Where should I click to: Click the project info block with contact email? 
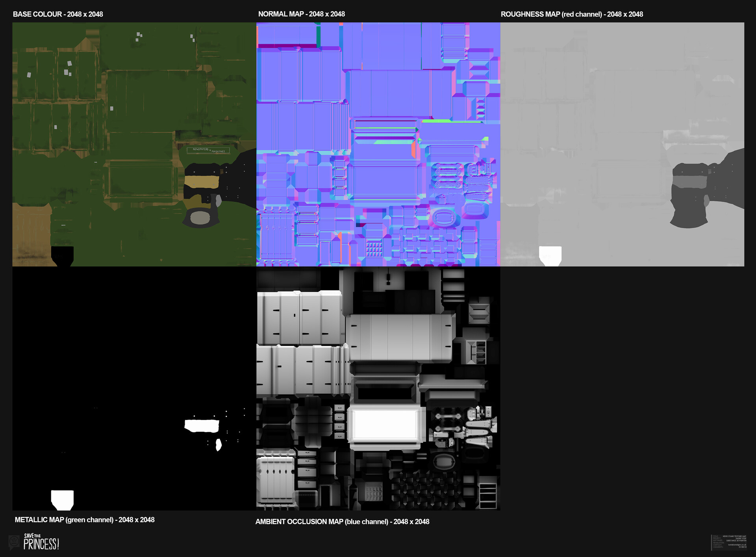(729, 542)
